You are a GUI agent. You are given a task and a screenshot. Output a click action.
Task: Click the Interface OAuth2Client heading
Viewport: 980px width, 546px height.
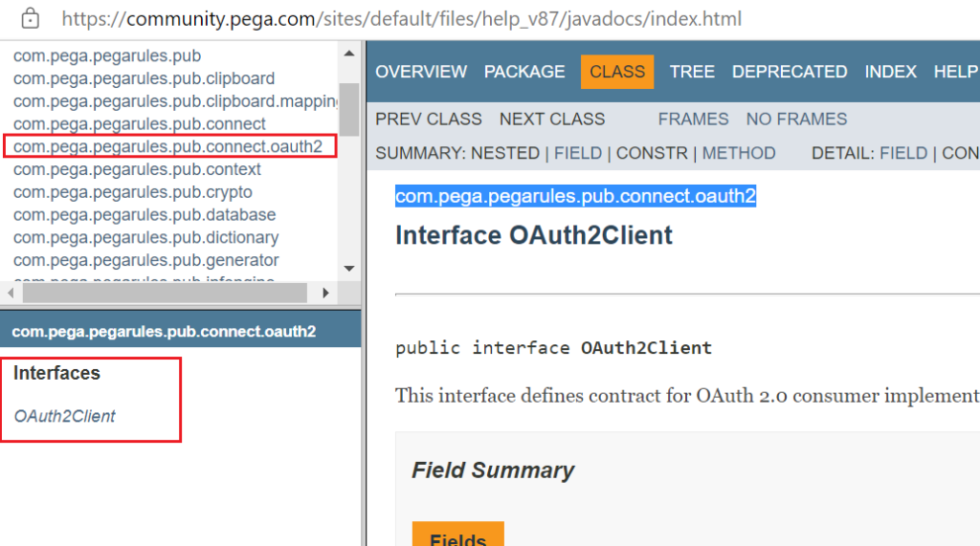[534, 235]
